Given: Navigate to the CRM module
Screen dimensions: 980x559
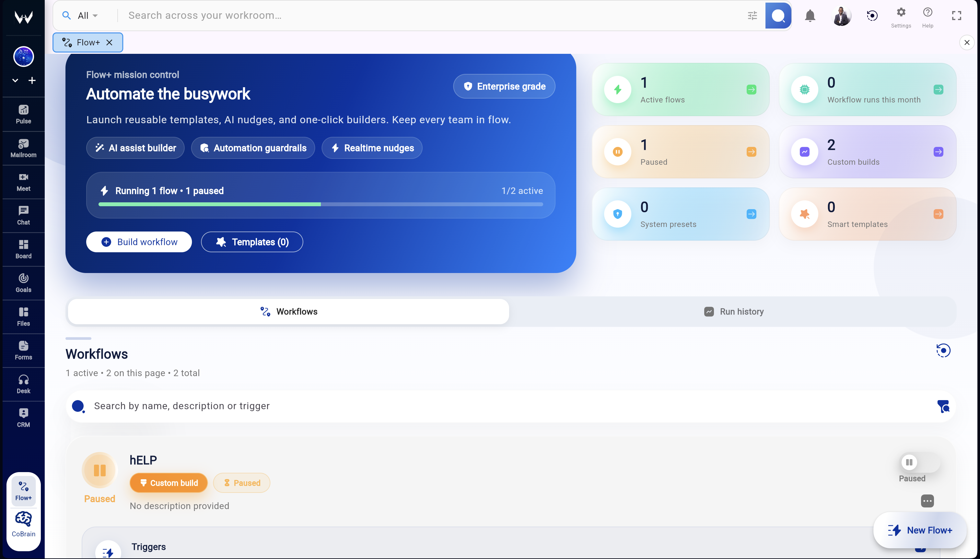Looking at the screenshot, I should (x=23, y=417).
